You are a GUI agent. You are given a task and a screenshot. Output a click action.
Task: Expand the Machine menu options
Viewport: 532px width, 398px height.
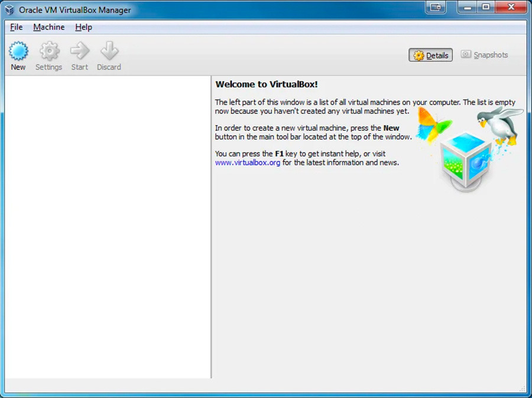point(48,27)
